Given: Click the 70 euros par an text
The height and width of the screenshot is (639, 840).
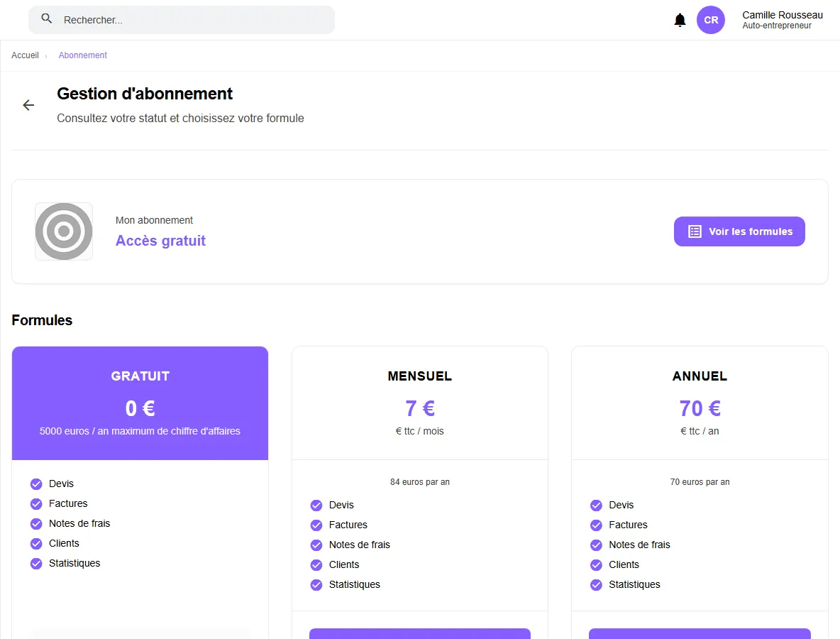Looking at the screenshot, I should tap(700, 482).
